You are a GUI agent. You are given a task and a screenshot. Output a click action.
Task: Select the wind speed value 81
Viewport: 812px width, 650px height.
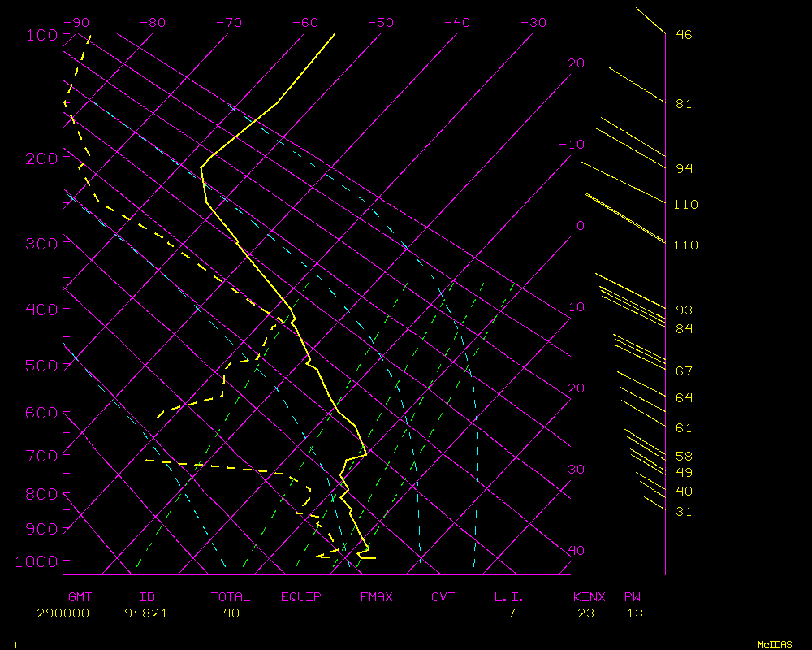point(684,104)
